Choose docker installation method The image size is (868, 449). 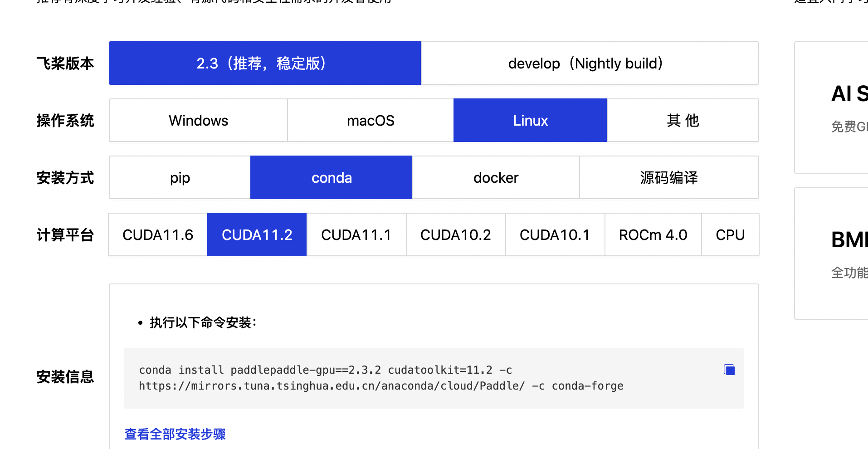pos(496,177)
